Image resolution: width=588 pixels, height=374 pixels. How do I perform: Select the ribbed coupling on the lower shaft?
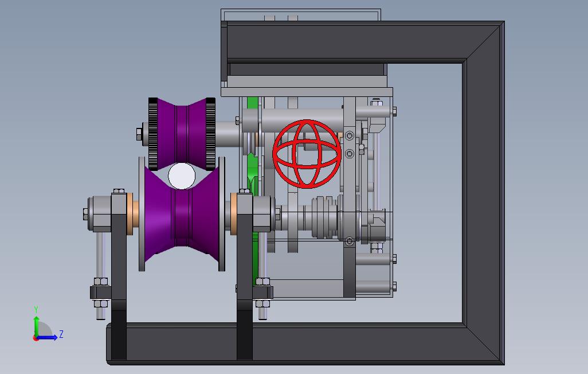(x=325, y=217)
